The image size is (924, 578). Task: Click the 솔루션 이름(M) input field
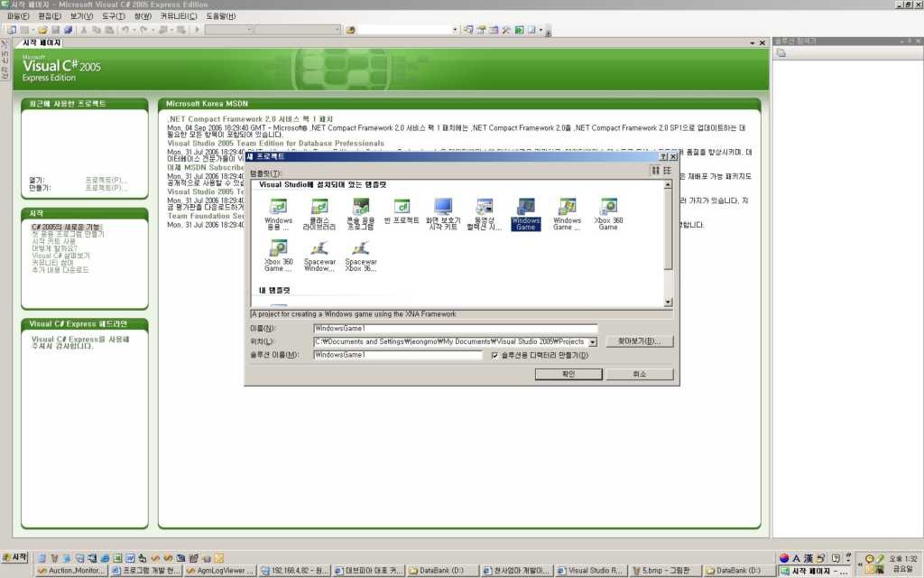pyautogui.click(x=399, y=355)
